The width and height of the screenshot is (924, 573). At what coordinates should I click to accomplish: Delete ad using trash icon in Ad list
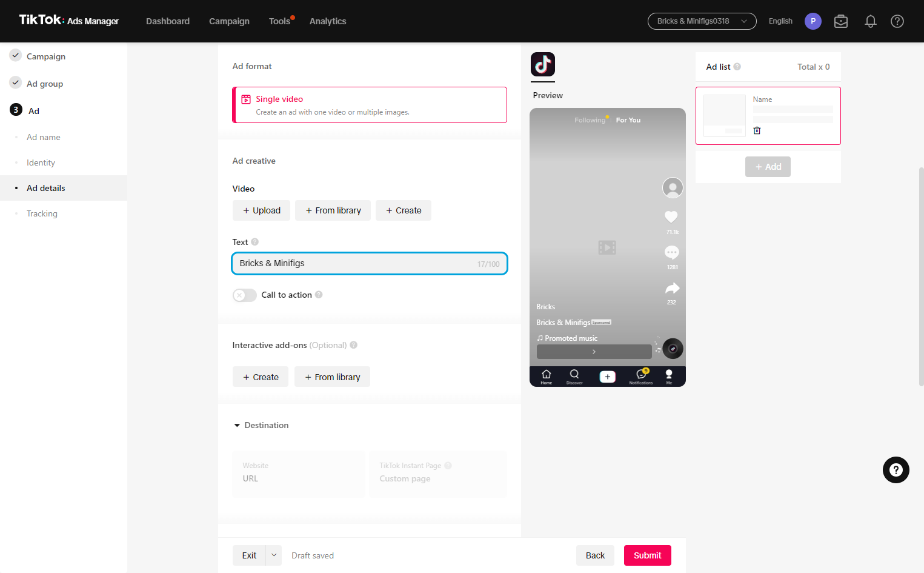757,130
